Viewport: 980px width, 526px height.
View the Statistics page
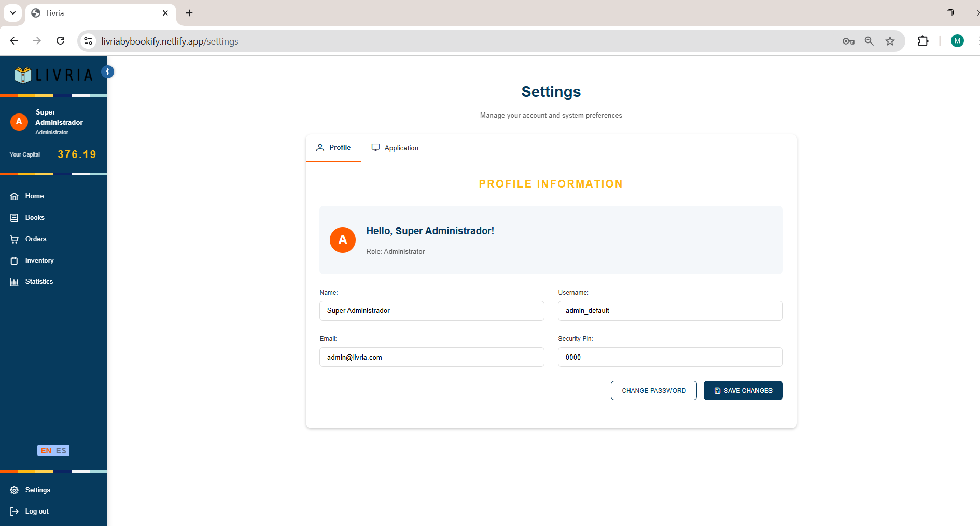pyautogui.click(x=39, y=281)
